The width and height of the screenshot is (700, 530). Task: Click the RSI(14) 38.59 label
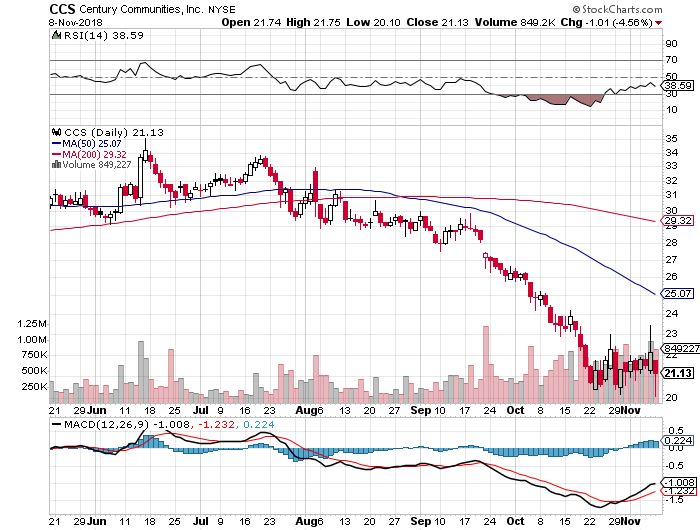pos(104,35)
